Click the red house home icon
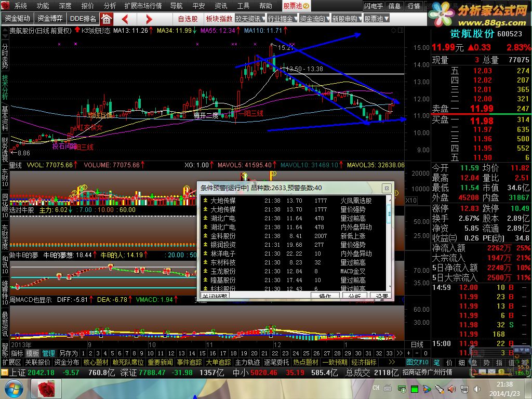Image resolution: width=532 pixels, height=399 pixels. pyautogui.click(x=106, y=19)
